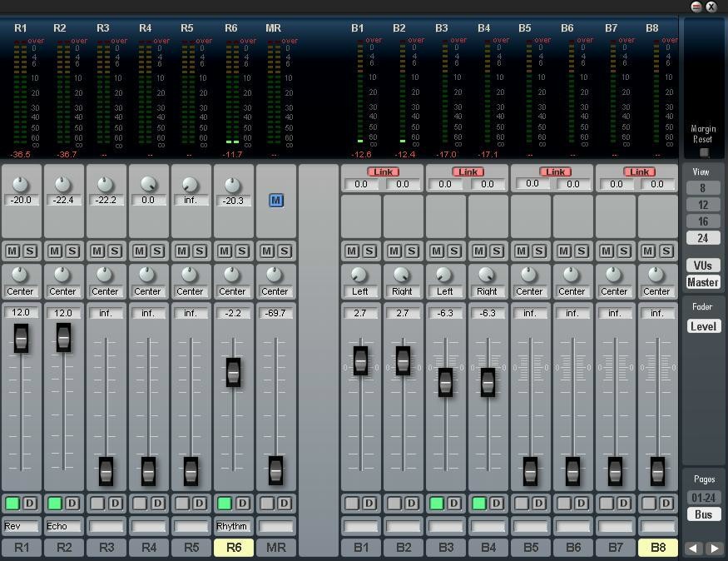This screenshot has width=728, height=561.
Task: Enable the Margin Reset checkbox
Action: [704, 152]
